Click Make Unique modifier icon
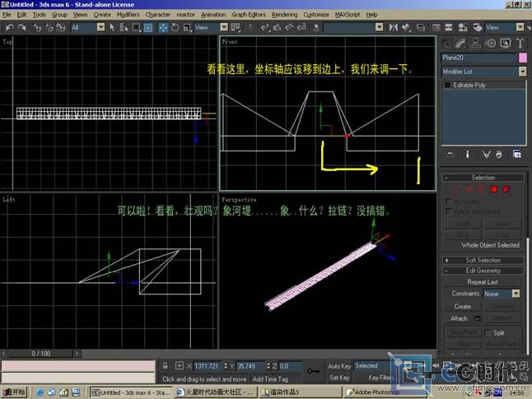The width and height of the screenshot is (532, 399). pyautogui.click(x=486, y=155)
